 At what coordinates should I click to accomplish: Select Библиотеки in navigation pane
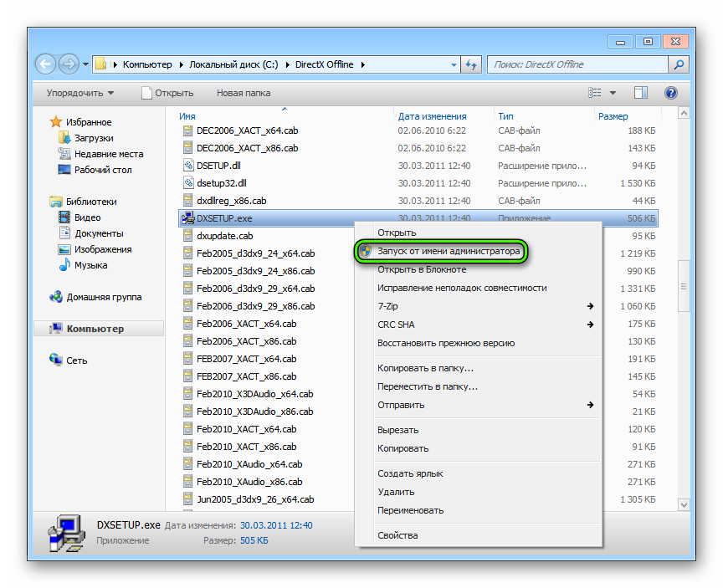point(83,202)
